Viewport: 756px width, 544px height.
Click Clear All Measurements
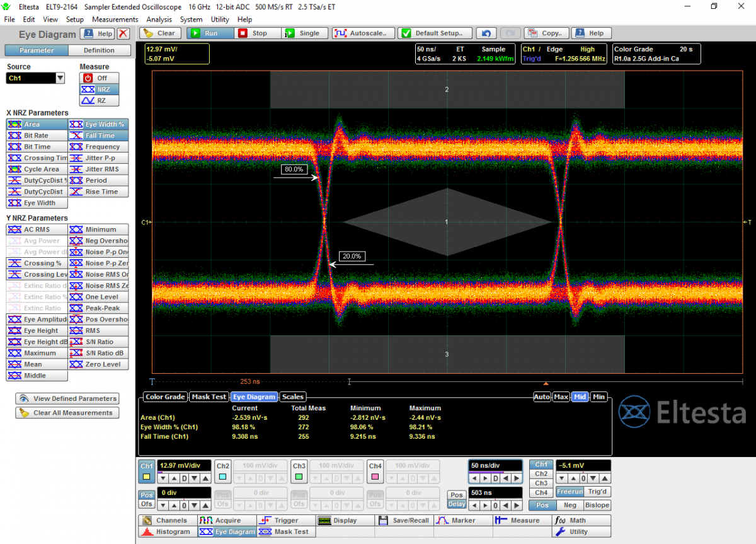[x=66, y=413]
